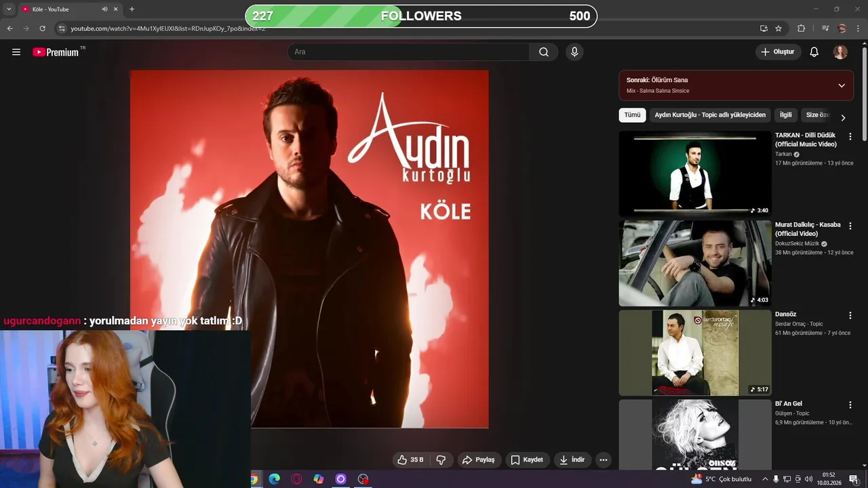
Task: Click the Bi' An Gel title
Action: (x=789, y=404)
